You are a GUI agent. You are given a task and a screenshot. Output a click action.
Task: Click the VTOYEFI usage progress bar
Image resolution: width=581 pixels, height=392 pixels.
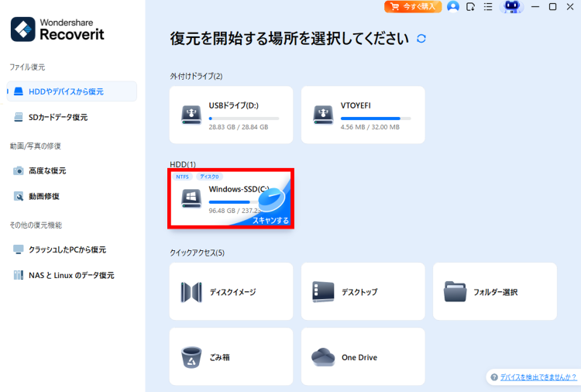pos(376,119)
